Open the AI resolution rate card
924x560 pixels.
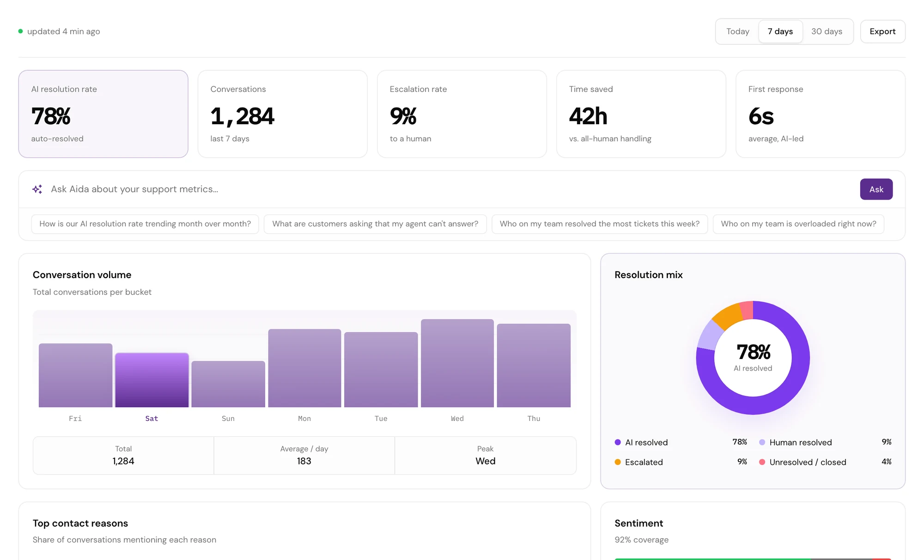click(x=103, y=114)
